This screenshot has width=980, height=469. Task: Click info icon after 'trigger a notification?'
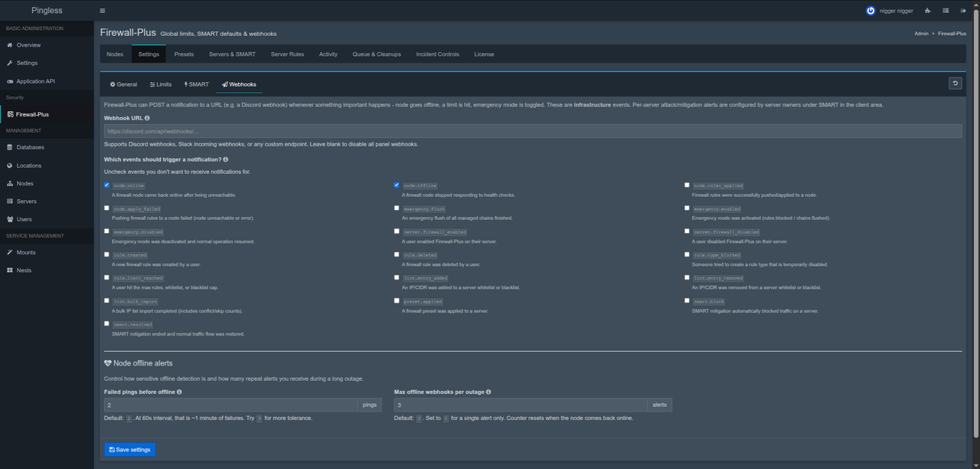pos(225,159)
